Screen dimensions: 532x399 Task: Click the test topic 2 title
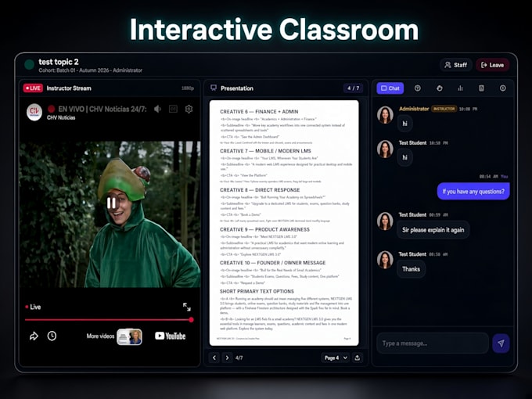pos(59,62)
